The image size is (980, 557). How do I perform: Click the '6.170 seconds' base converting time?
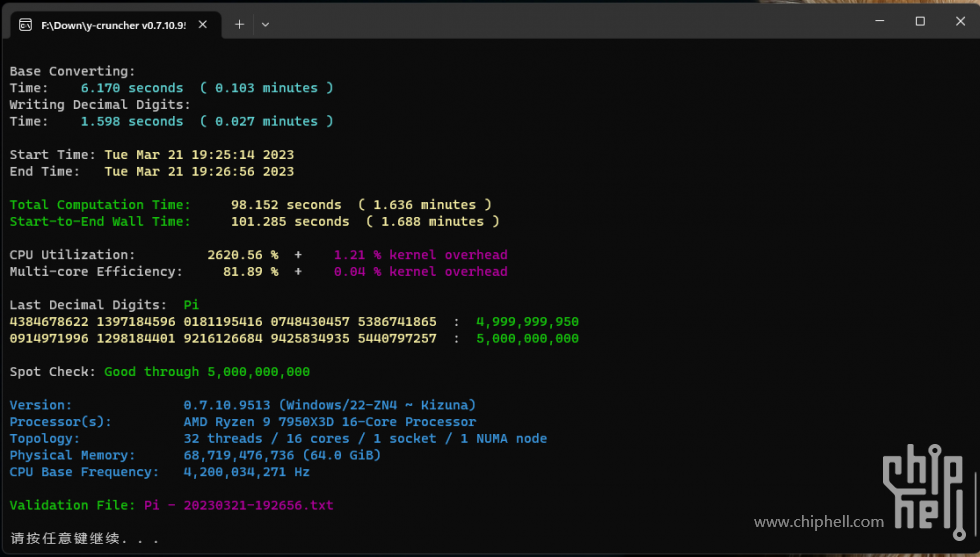tap(132, 88)
